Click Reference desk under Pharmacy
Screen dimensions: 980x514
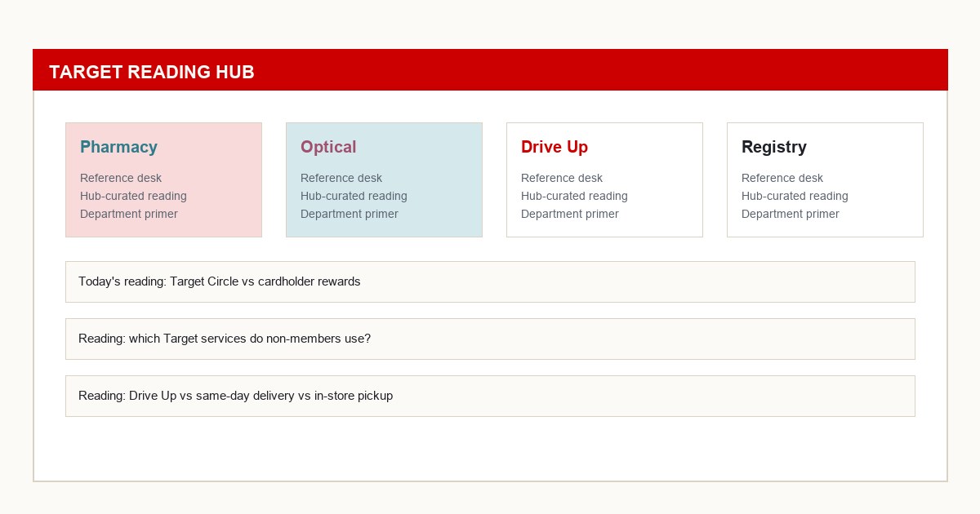120,178
